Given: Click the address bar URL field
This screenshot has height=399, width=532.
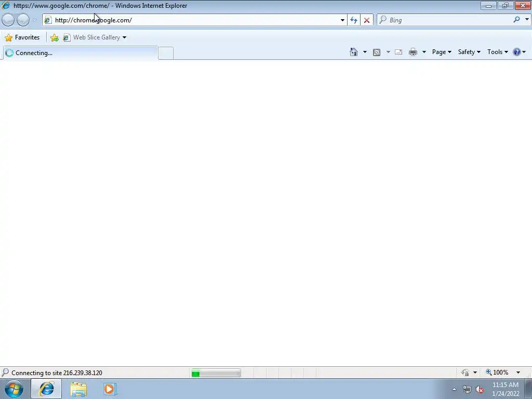Looking at the screenshot, I should pyautogui.click(x=193, y=20).
